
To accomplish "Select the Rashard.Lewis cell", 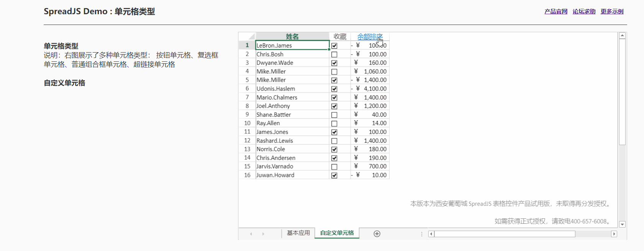I will 292,140.
